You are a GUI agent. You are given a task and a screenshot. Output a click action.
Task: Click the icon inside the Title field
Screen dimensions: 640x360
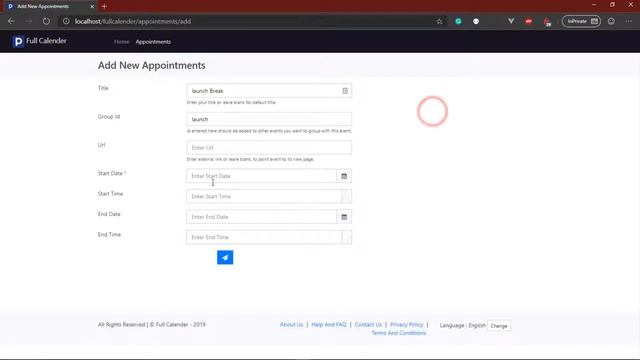(x=345, y=91)
